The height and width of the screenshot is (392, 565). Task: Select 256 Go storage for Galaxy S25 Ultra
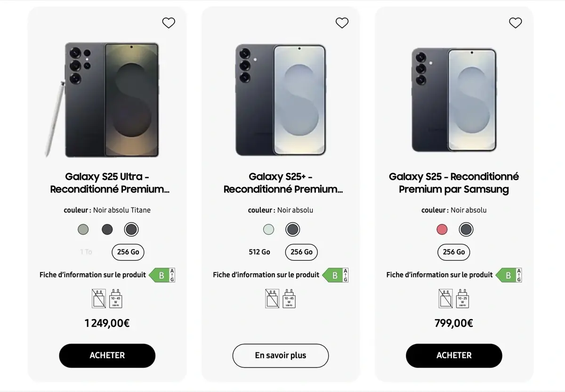(x=128, y=252)
